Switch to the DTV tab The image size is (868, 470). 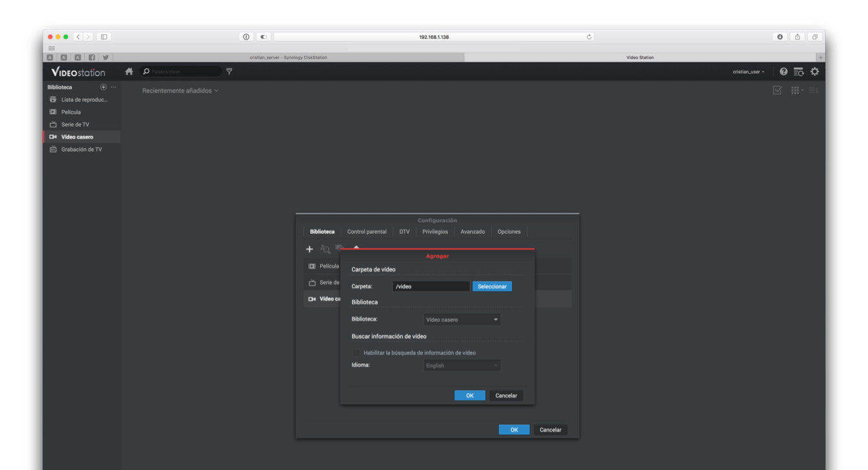click(x=404, y=231)
